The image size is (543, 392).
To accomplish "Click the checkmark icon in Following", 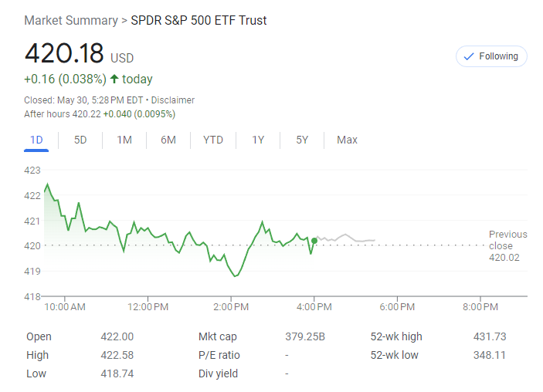I will point(468,56).
